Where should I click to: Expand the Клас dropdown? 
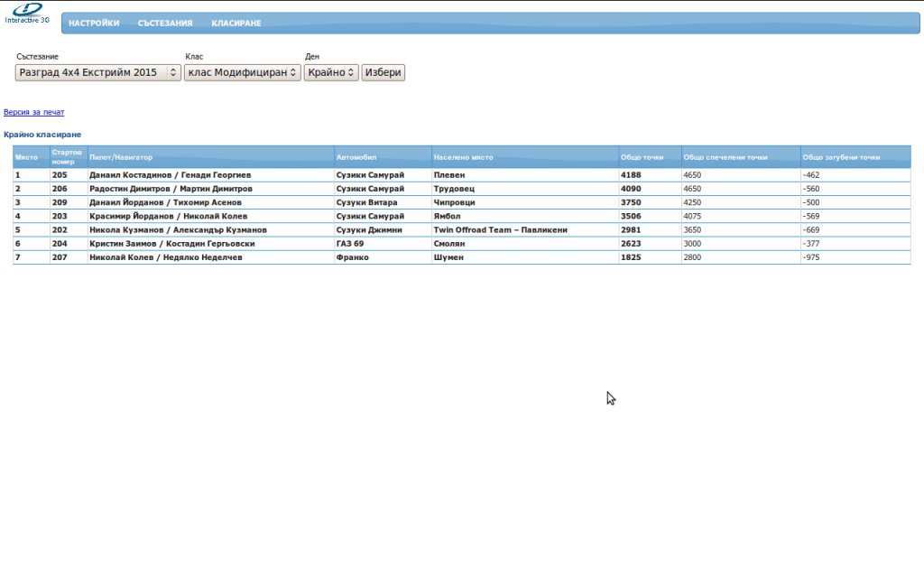242,72
